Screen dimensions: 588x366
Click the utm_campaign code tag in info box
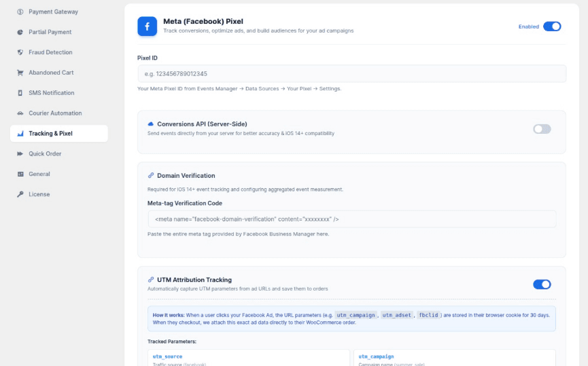click(356, 315)
